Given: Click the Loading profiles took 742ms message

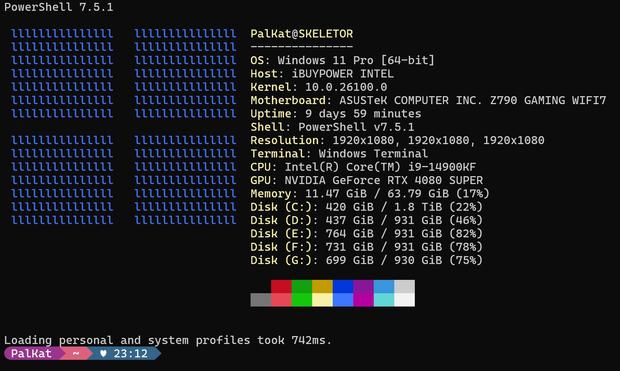Looking at the screenshot, I should (x=168, y=340).
